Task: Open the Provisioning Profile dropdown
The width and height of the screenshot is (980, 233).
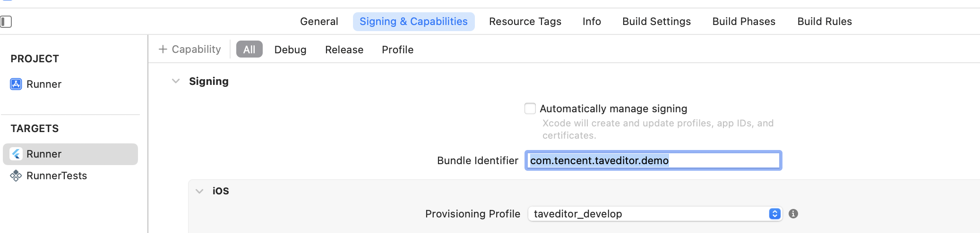Action: tap(655, 214)
